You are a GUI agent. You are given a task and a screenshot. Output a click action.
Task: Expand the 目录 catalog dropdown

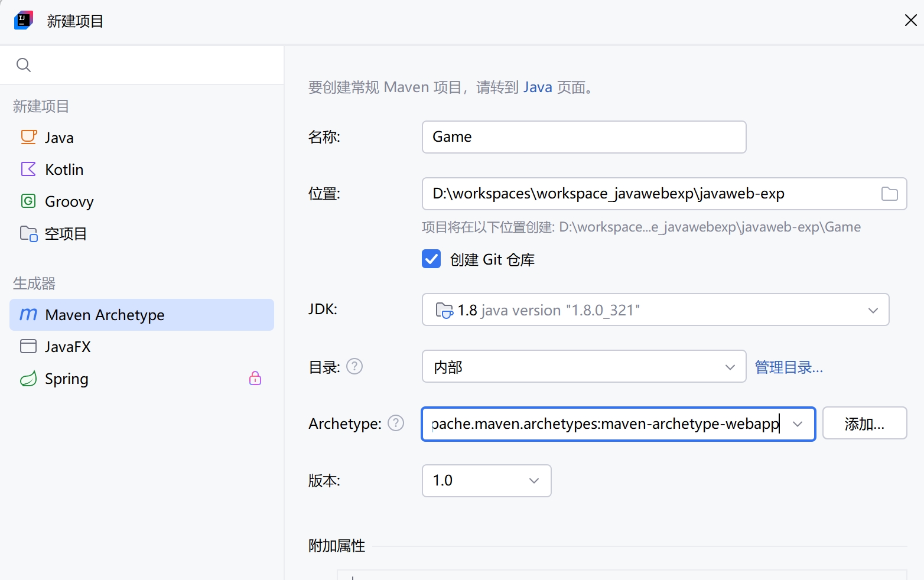tap(730, 367)
